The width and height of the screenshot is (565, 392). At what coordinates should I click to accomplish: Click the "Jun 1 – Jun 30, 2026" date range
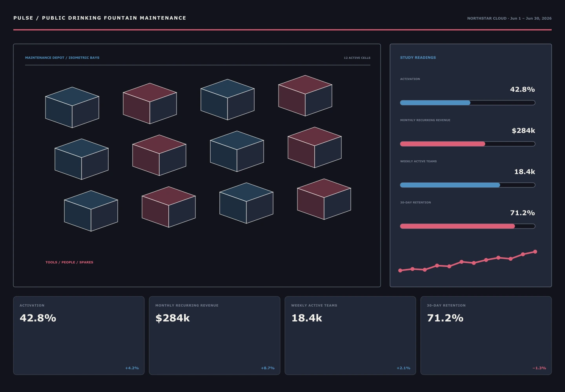[x=531, y=18]
